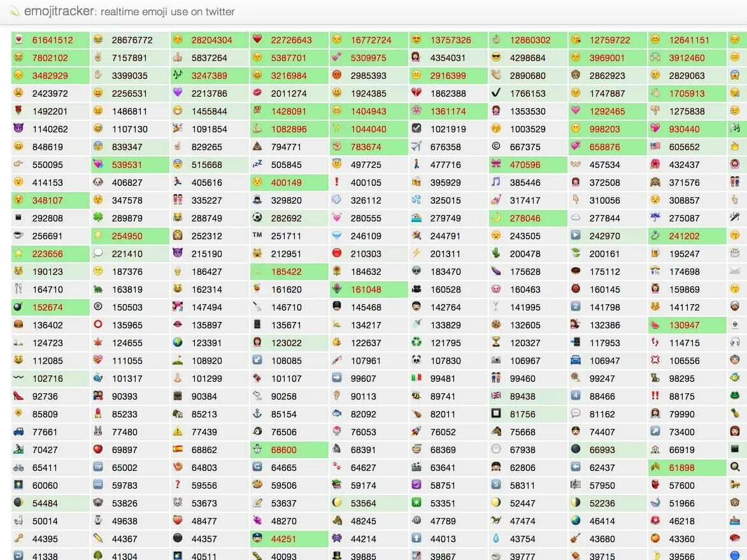Select the count 112085
747x560 pixels.
[47, 360]
